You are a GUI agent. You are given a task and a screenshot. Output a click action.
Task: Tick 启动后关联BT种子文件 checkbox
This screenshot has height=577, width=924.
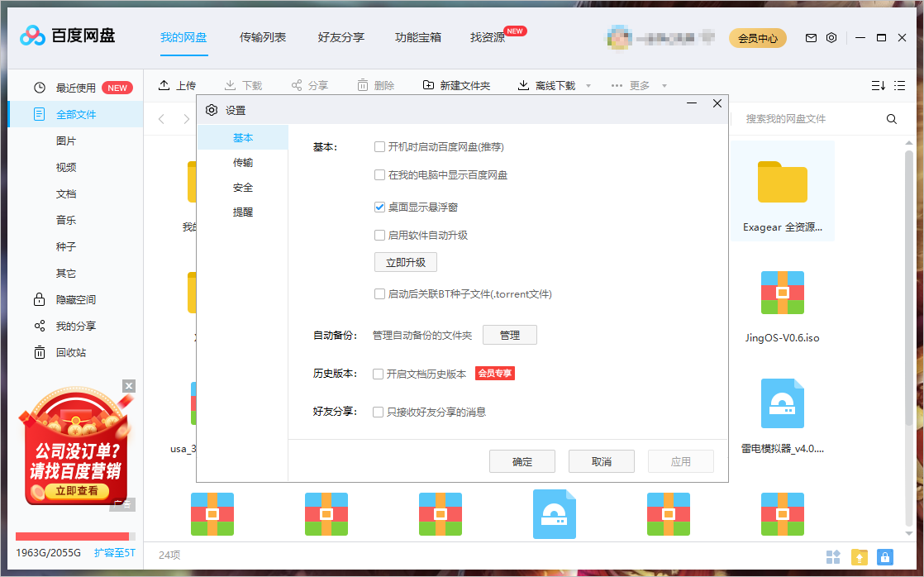[x=379, y=293]
